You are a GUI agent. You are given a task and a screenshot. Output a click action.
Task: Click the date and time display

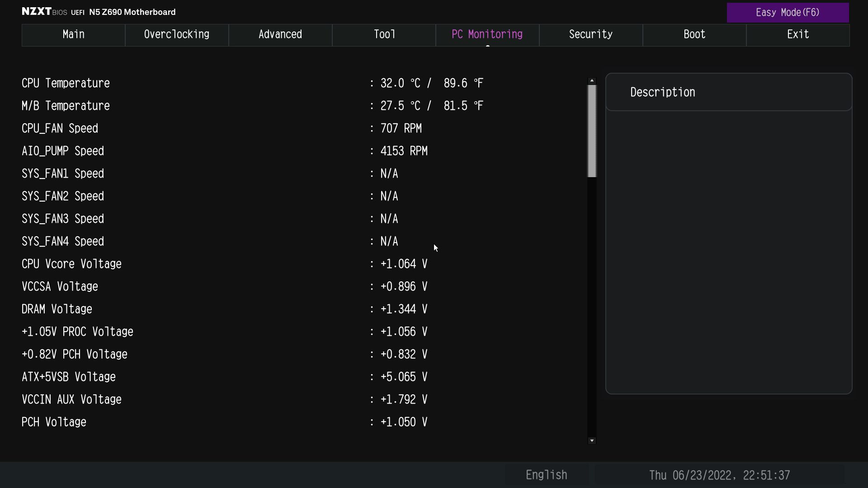719,475
